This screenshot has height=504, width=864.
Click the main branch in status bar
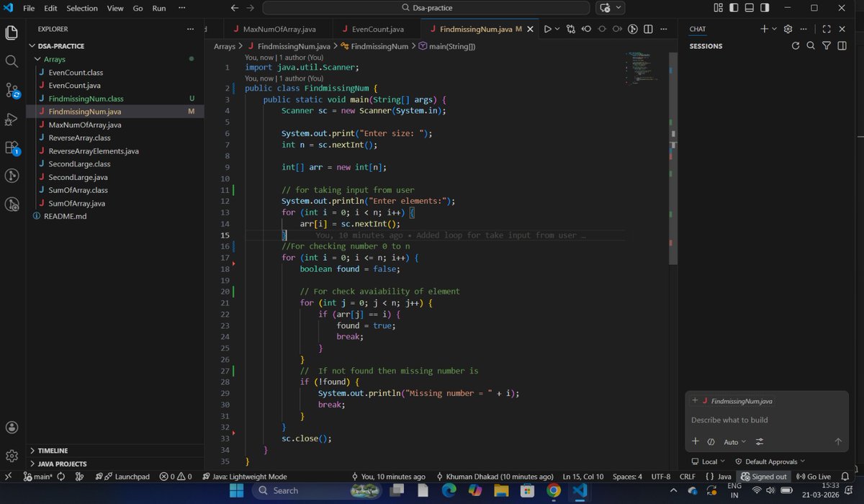[37, 477]
